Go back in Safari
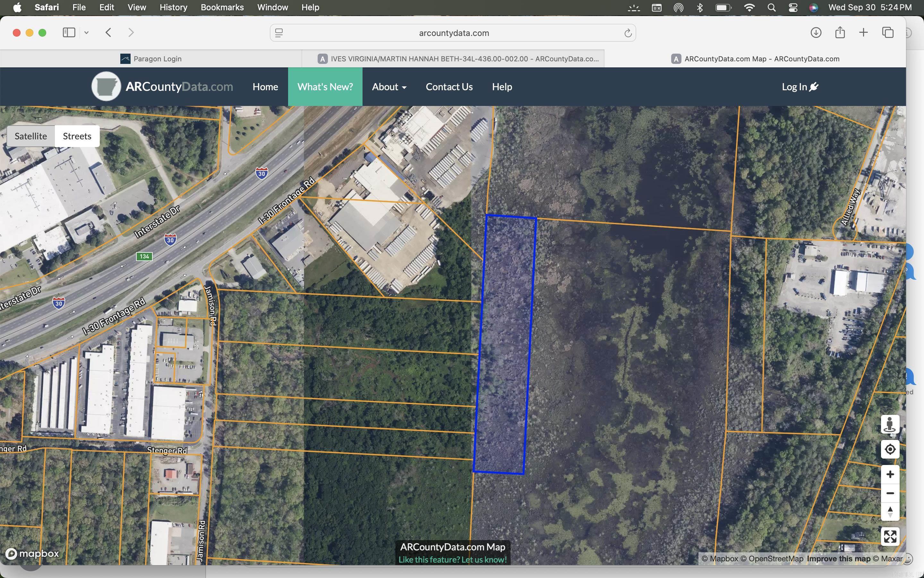 pos(108,32)
